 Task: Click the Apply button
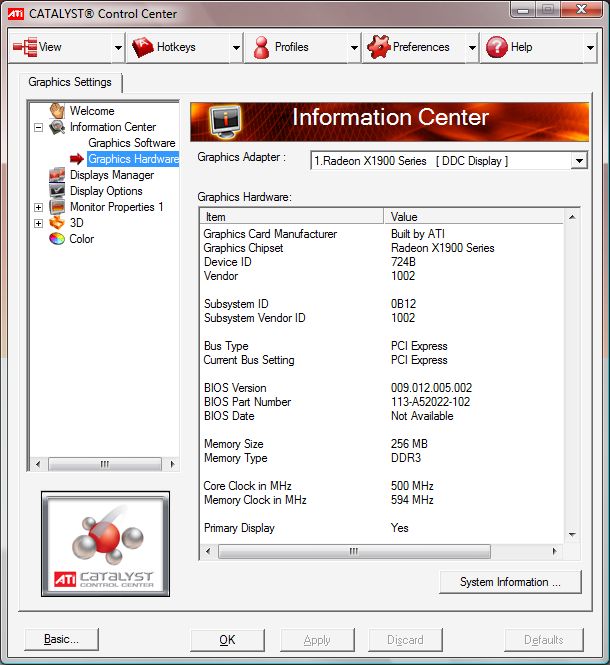[317, 640]
